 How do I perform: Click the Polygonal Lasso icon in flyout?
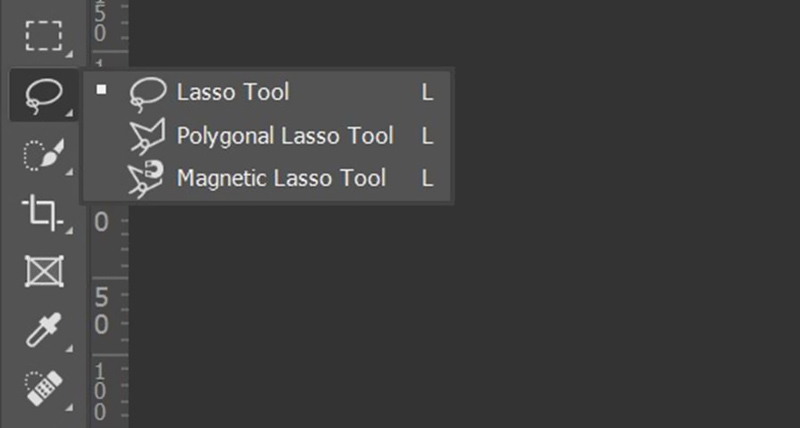147,136
